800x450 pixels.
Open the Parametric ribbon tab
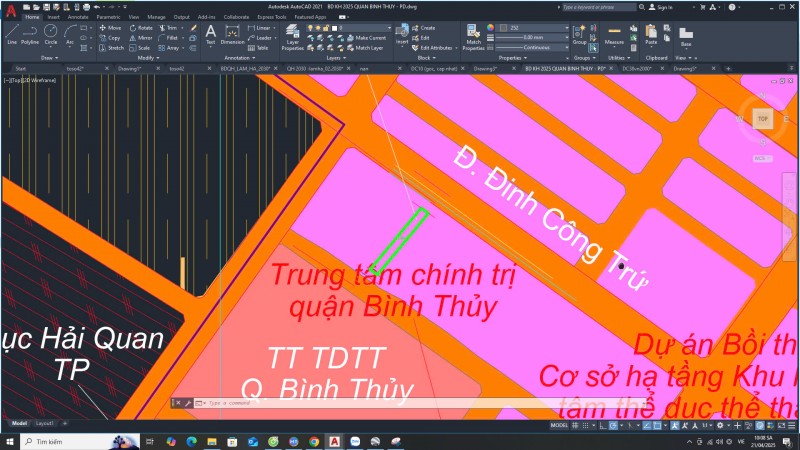coord(108,17)
